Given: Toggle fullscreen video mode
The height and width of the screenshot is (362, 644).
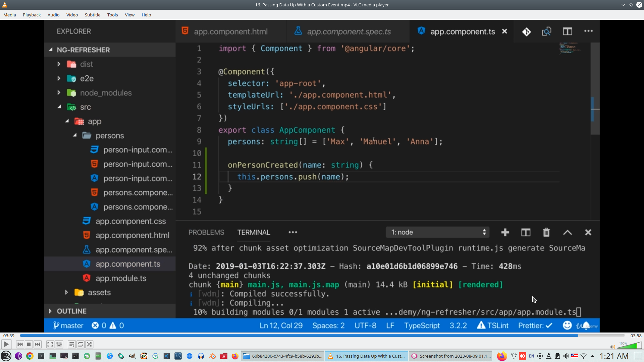Looking at the screenshot, I should (x=50, y=344).
